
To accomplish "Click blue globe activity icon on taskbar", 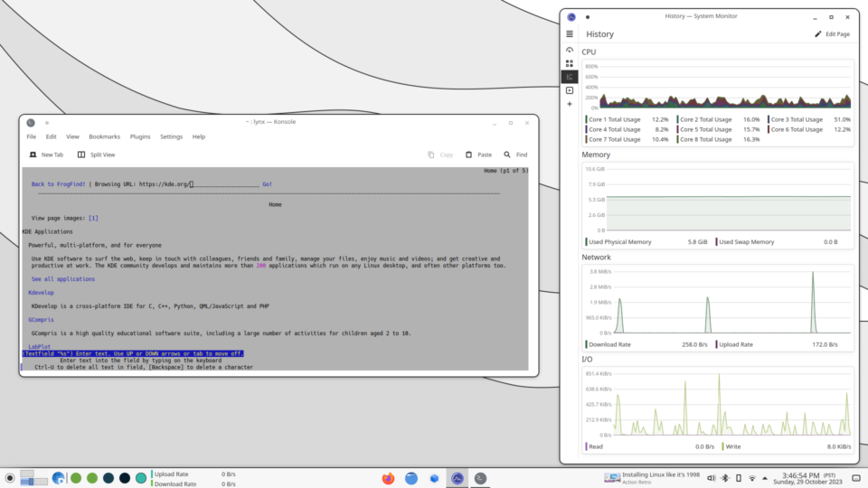I will (x=58, y=478).
